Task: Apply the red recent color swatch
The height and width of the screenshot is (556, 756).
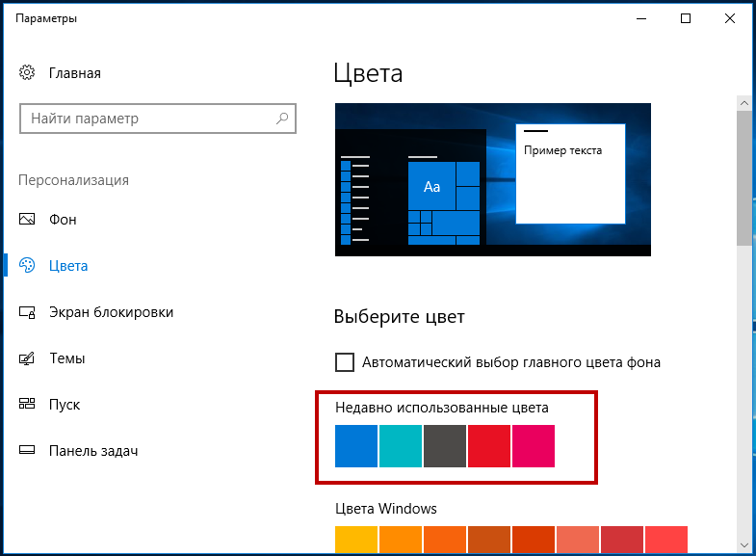Action: [x=489, y=446]
